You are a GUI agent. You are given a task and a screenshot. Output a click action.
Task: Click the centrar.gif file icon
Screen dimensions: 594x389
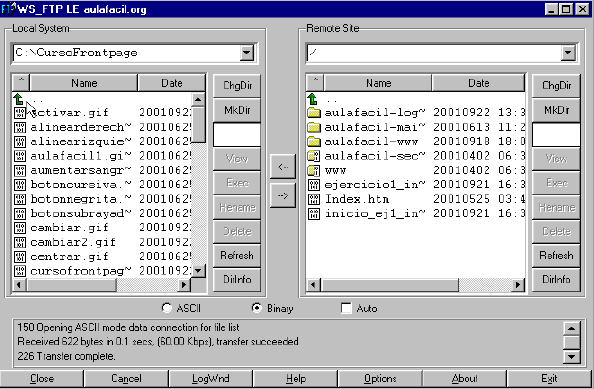(x=20, y=256)
